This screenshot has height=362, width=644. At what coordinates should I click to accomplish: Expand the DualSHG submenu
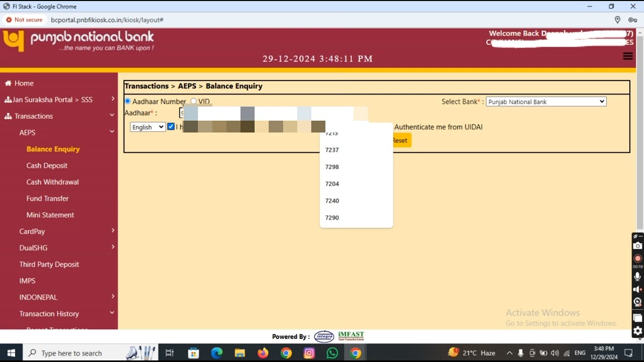(x=59, y=248)
